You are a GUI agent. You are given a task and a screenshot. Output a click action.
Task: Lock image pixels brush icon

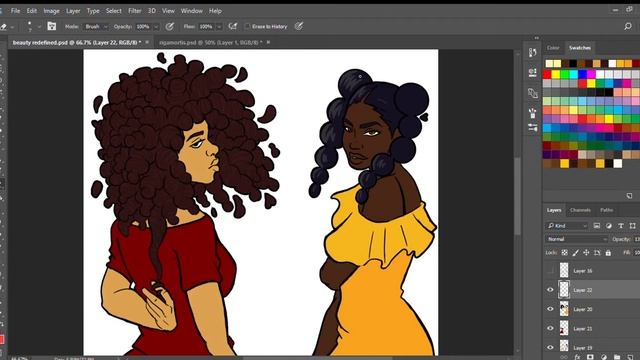click(576, 253)
